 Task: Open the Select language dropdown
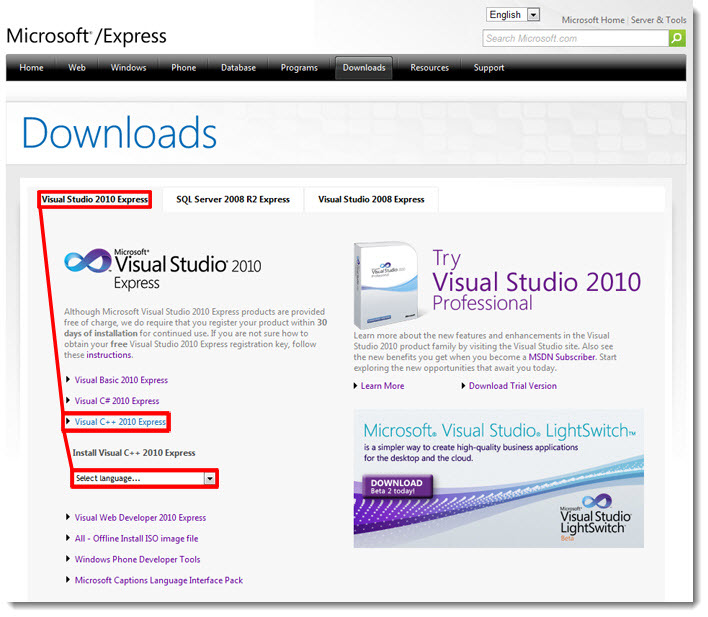pos(144,478)
